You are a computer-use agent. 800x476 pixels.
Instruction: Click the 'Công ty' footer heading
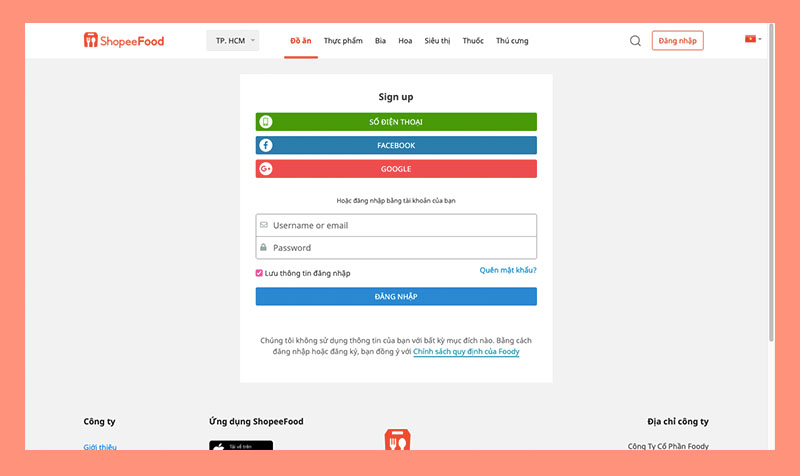point(99,421)
